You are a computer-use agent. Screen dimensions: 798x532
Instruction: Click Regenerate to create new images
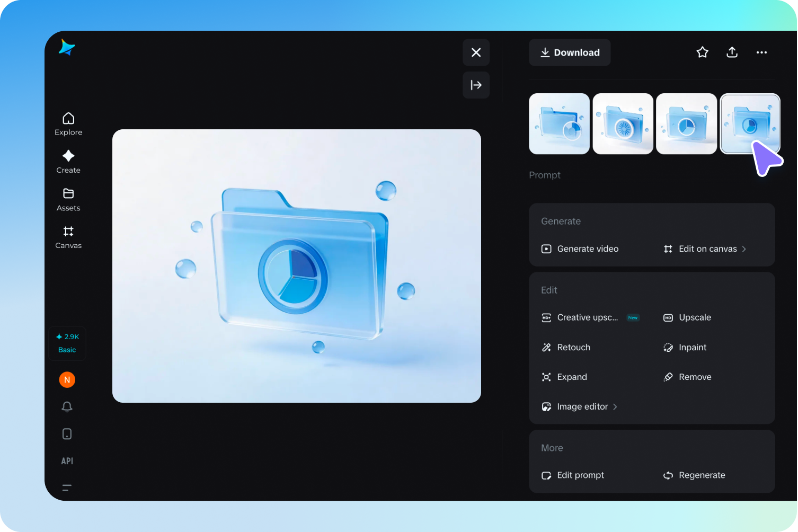click(x=702, y=475)
